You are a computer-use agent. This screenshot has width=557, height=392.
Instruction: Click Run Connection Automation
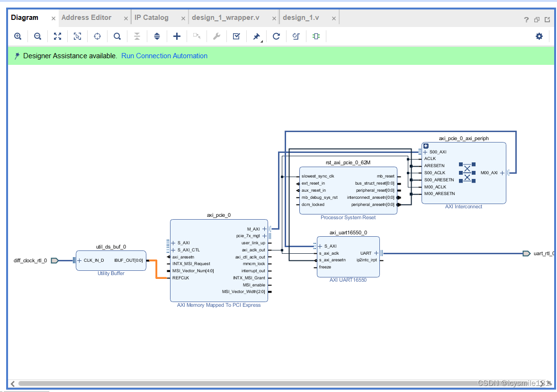[164, 55]
